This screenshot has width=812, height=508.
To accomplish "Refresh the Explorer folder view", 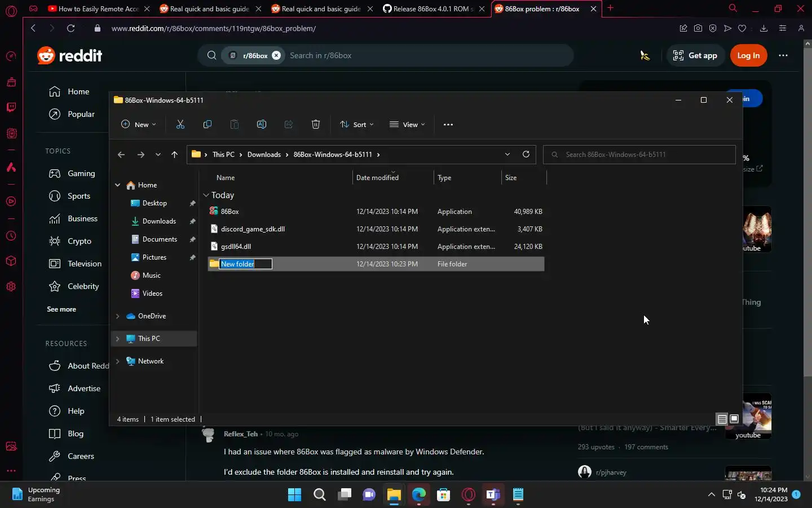I will tap(526, 154).
